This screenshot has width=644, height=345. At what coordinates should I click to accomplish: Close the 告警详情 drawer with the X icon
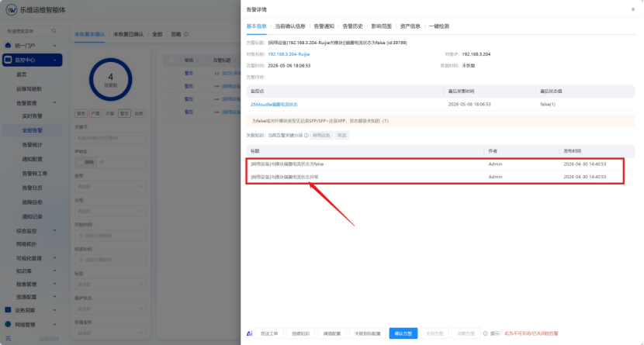click(x=632, y=9)
